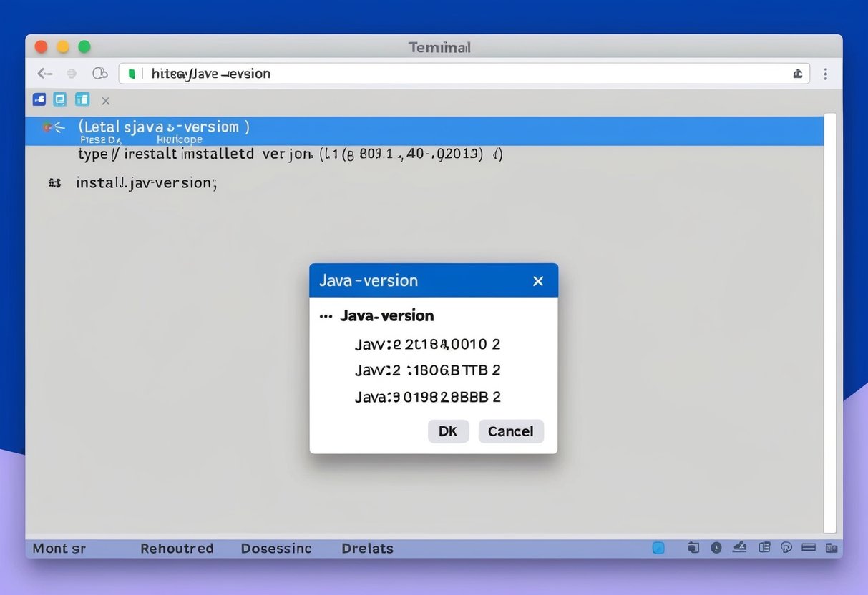Image resolution: width=868 pixels, height=595 pixels.
Task: Click the share icon inside the address bar
Action: coord(797,74)
